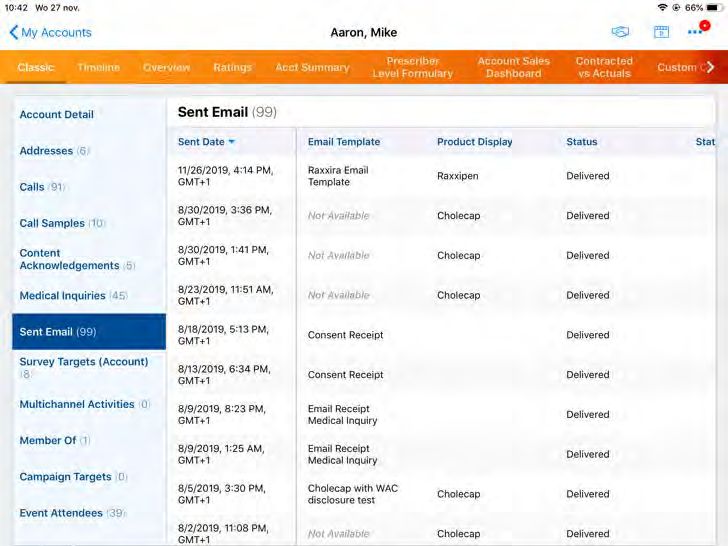
Task: Open the Addresses section in sidebar
Action: click(47, 151)
